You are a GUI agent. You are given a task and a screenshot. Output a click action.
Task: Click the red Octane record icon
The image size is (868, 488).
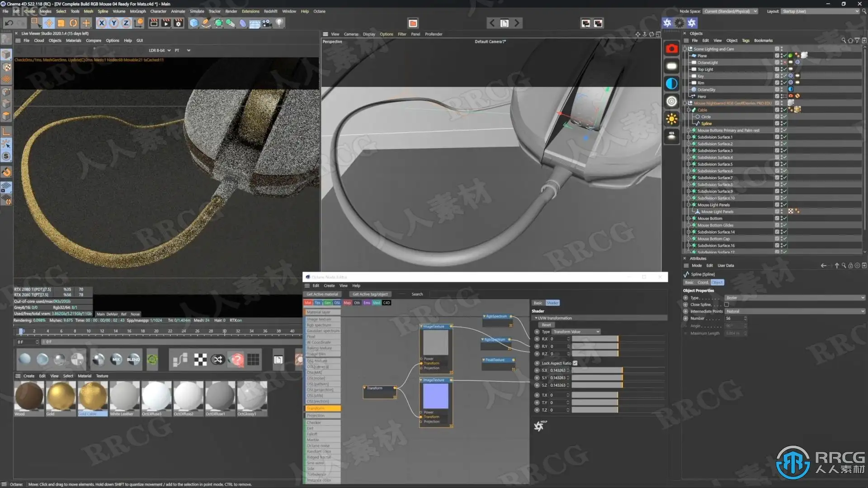671,49
